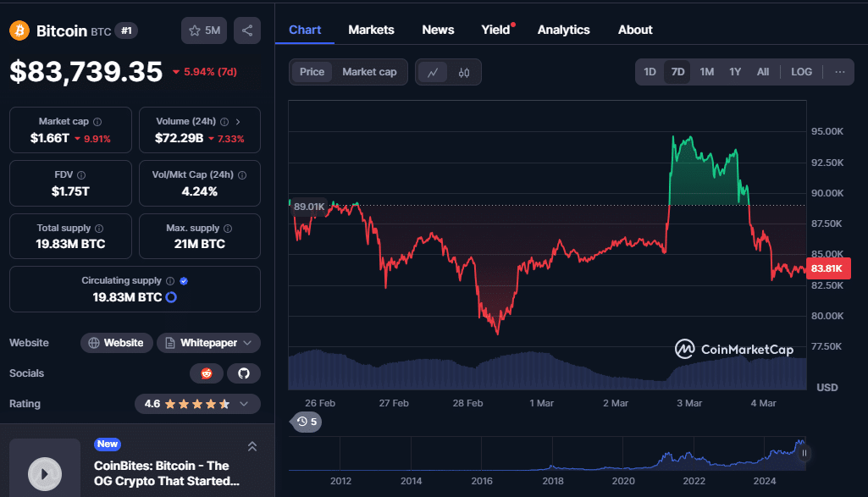This screenshot has height=497, width=868.
Task: Click the #1 rank badge
Action: tap(127, 31)
